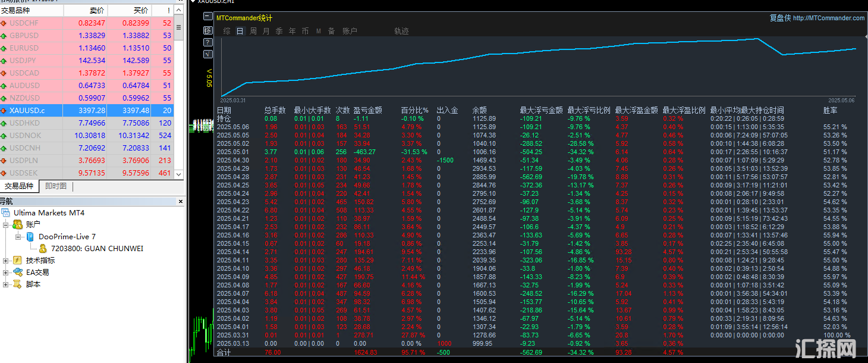Open the ? help button in MTCommander

[x=207, y=42]
